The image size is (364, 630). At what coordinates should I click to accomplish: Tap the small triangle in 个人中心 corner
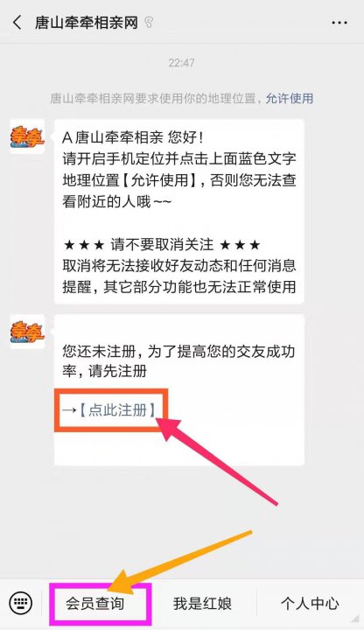pos(354,618)
